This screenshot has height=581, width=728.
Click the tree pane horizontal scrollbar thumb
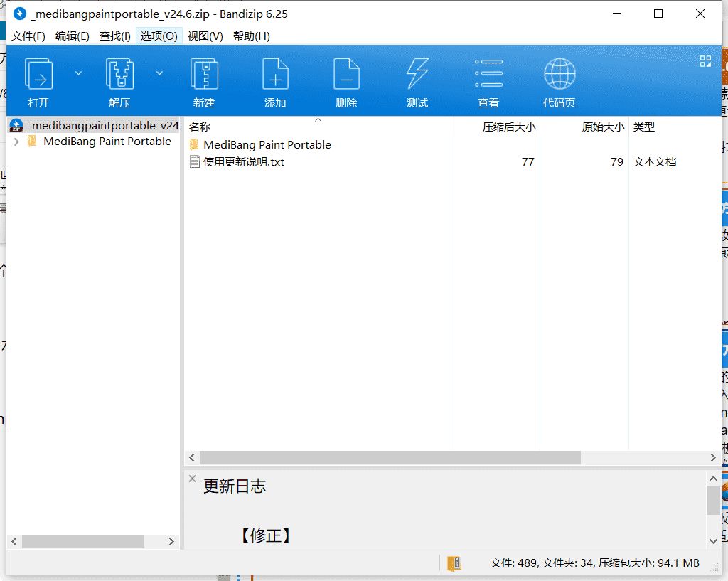(83, 541)
